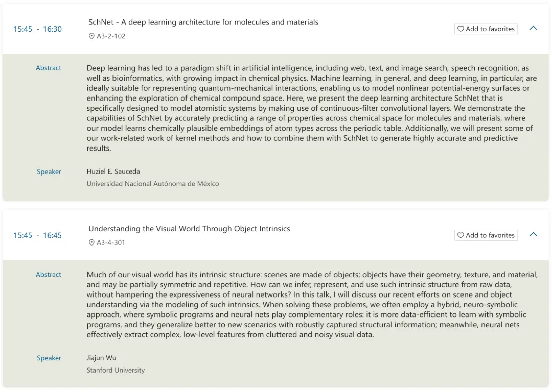The height and width of the screenshot is (392, 552).
Task: Click room label A3-2-102
Action: (x=111, y=36)
